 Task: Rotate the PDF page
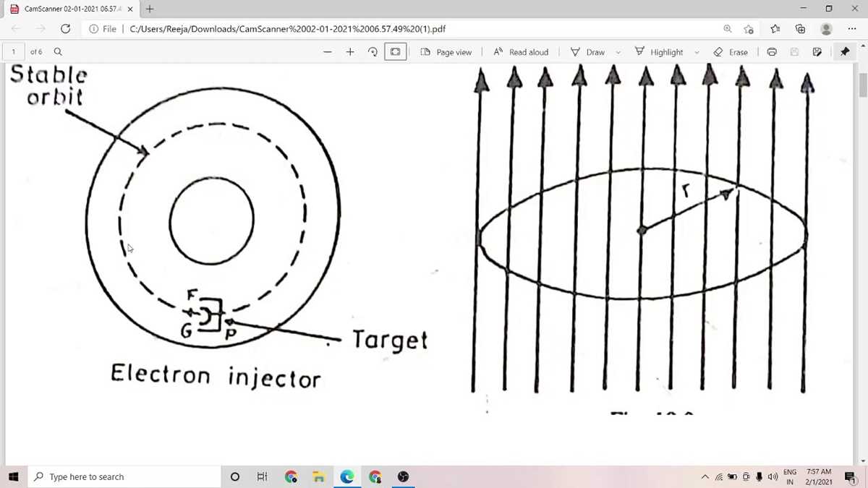[373, 52]
